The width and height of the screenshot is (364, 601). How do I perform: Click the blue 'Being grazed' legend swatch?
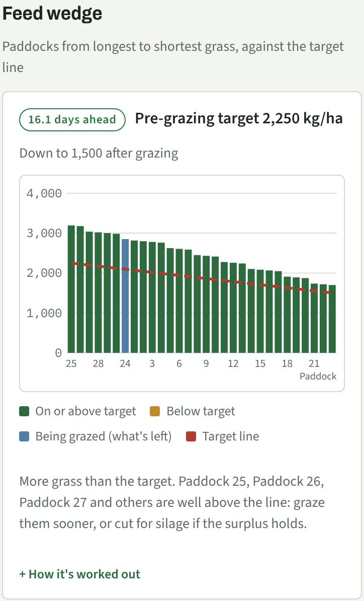point(24,436)
